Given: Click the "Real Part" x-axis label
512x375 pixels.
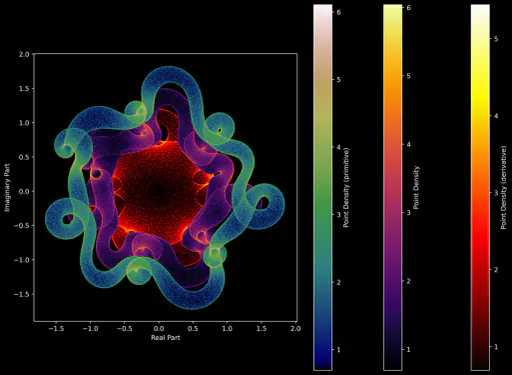Looking at the screenshot, I should [165, 338].
